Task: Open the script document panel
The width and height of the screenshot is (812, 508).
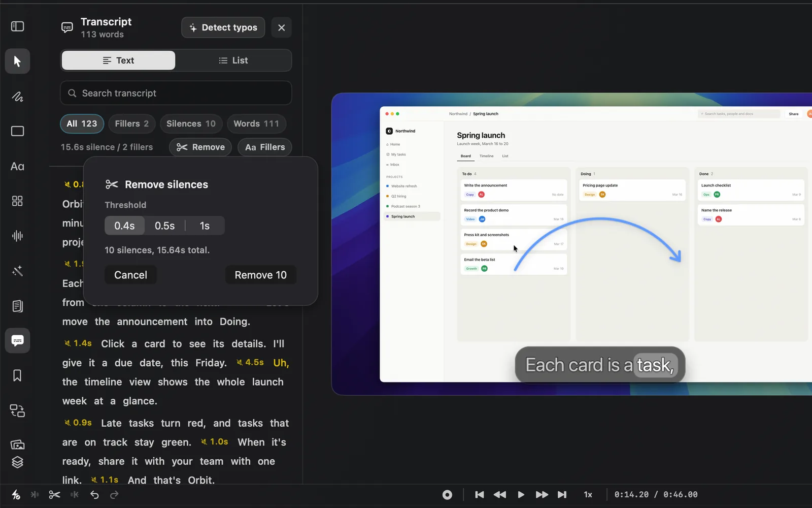Action: tap(17, 306)
